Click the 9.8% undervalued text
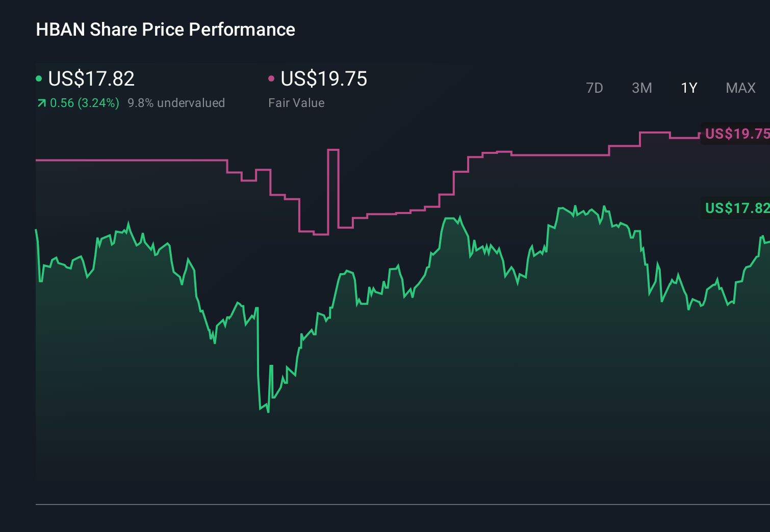This screenshot has width=770, height=532. 176,103
